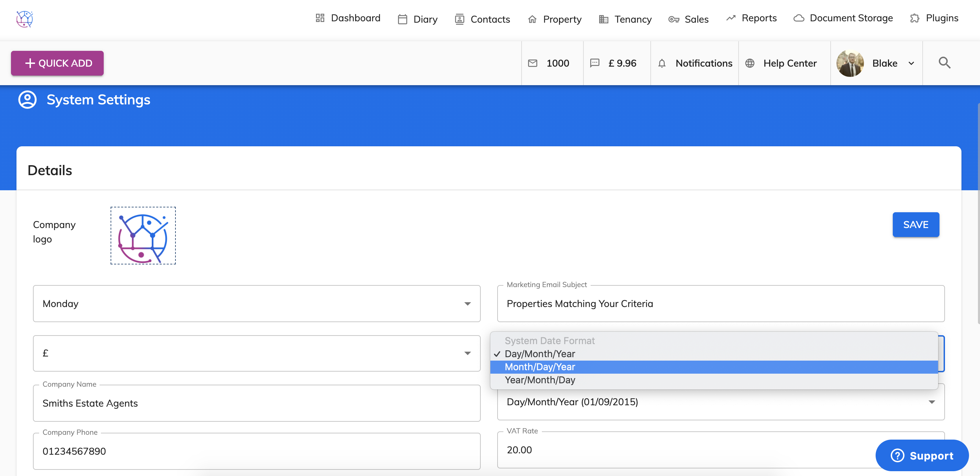Open the Tenancy menu
This screenshot has height=476, width=980.
[625, 19]
